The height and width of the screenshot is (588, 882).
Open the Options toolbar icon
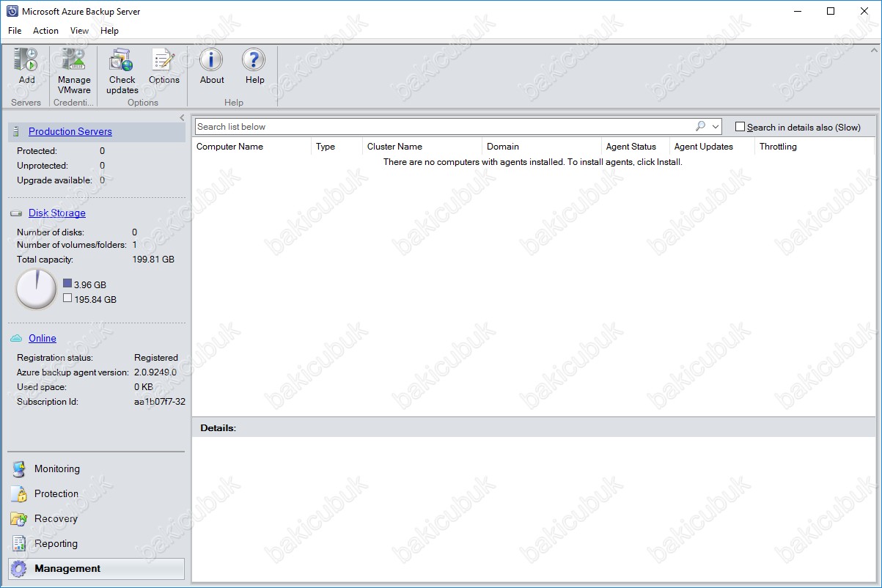point(163,60)
